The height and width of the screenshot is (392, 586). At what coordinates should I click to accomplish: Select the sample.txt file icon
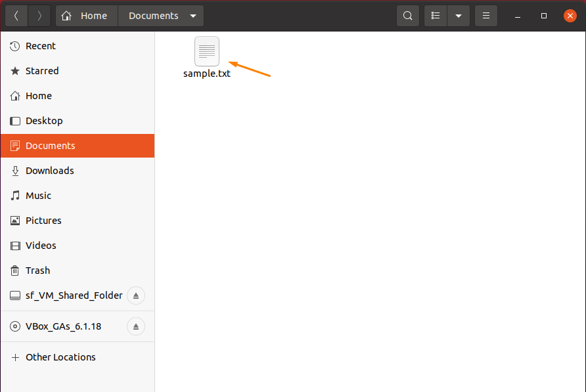(207, 52)
